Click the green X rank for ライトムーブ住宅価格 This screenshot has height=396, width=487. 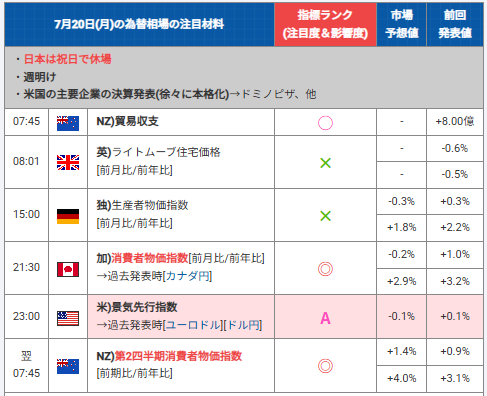tap(325, 163)
